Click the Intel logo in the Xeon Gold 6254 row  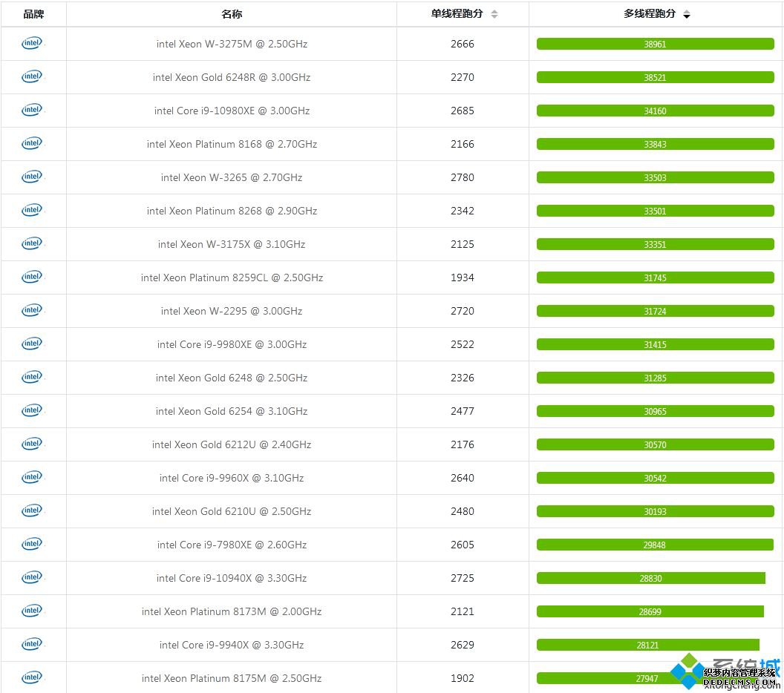pos(32,410)
